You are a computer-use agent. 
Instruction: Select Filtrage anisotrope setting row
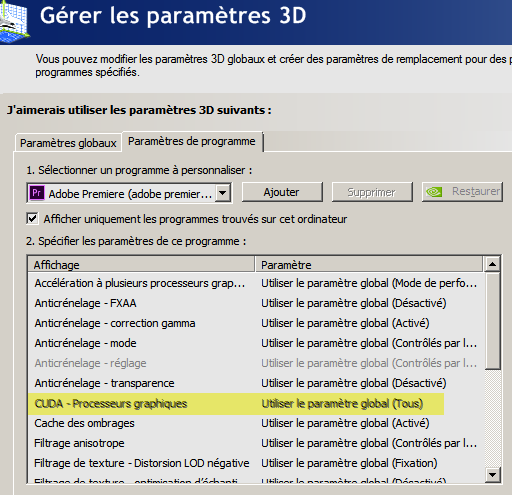(x=256, y=443)
